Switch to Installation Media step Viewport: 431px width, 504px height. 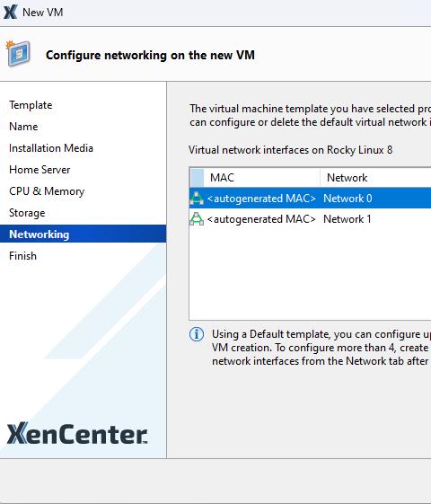pyautogui.click(x=51, y=148)
